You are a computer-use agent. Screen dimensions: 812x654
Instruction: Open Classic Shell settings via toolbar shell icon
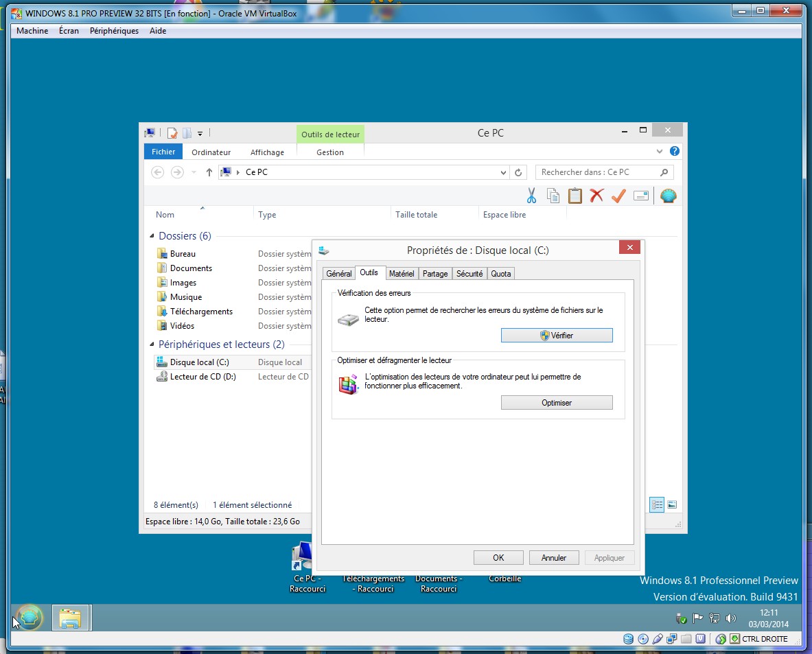click(668, 196)
